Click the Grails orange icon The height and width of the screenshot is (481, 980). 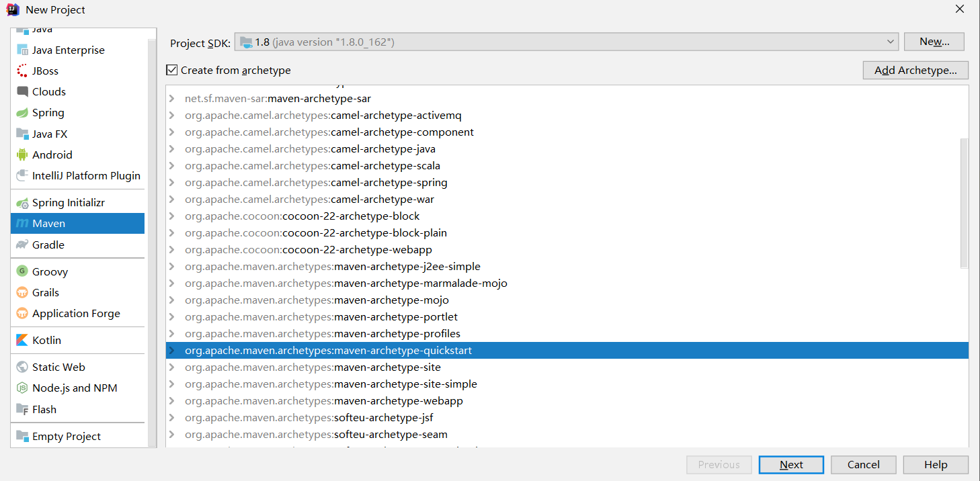pyautogui.click(x=22, y=292)
